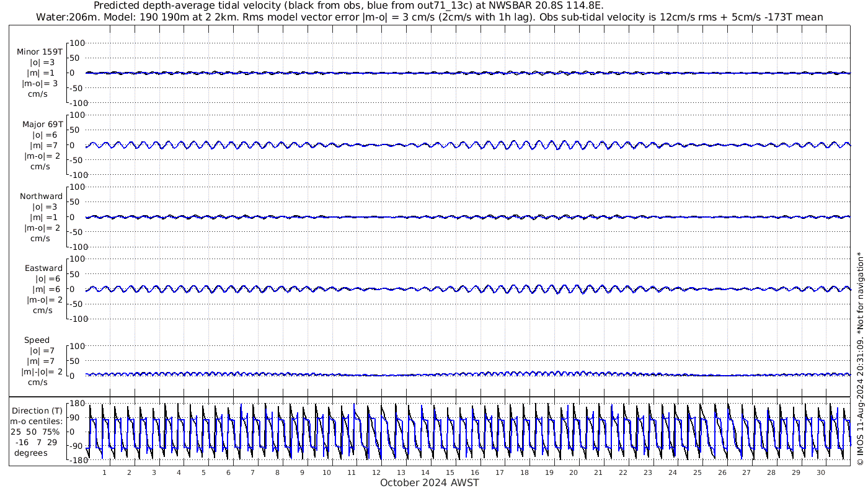This screenshot has height=496, width=868.
Task: Click the Eastward velocity trace
Action: tap(467, 289)
